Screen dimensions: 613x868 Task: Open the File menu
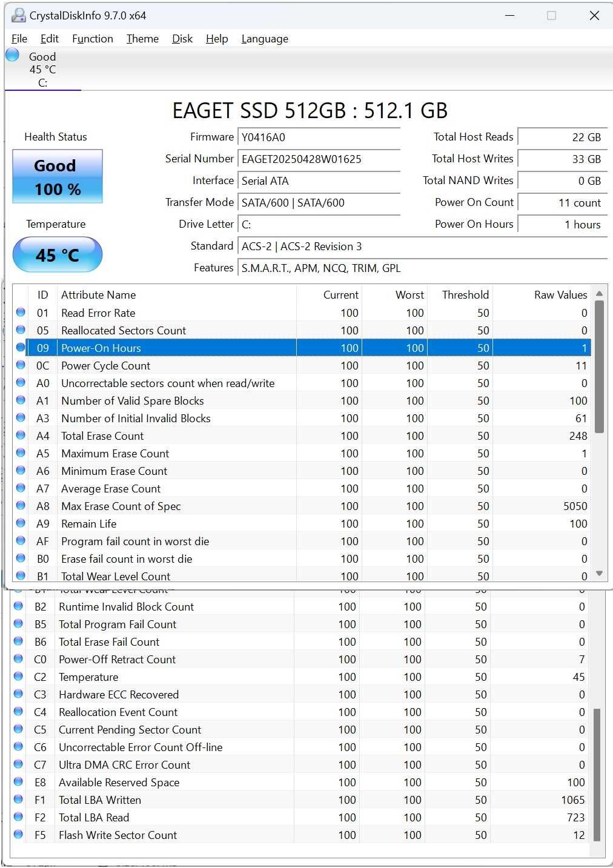(19, 39)
